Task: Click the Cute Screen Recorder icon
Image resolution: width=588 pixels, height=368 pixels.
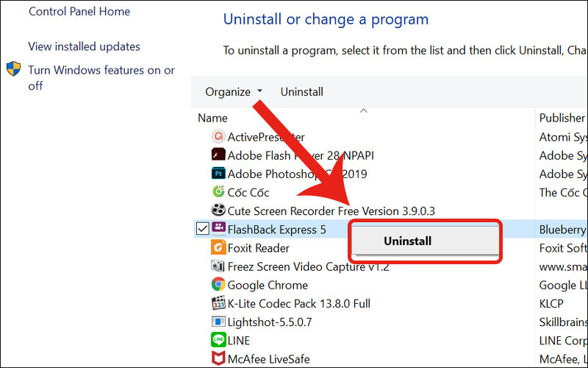Action: point(218,210)
